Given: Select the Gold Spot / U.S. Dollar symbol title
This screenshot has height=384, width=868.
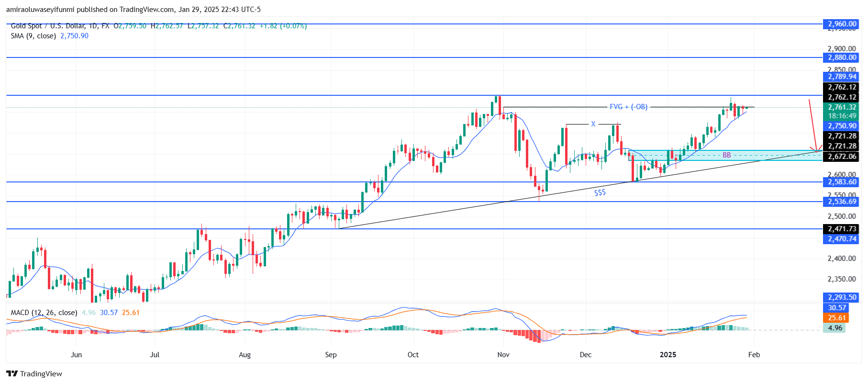Looking at the screenshot, I should [x=48, y=26].
